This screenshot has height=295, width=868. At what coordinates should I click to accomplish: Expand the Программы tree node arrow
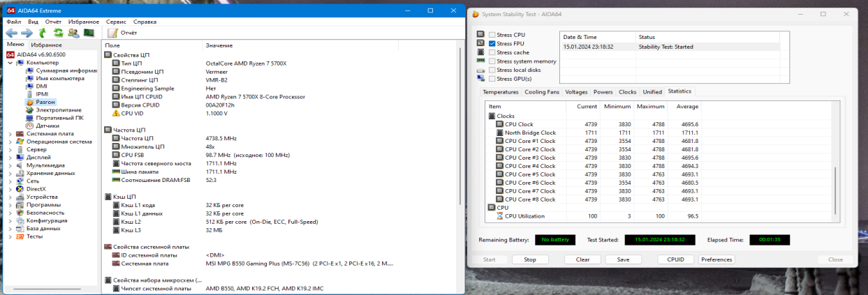(10, 205)
